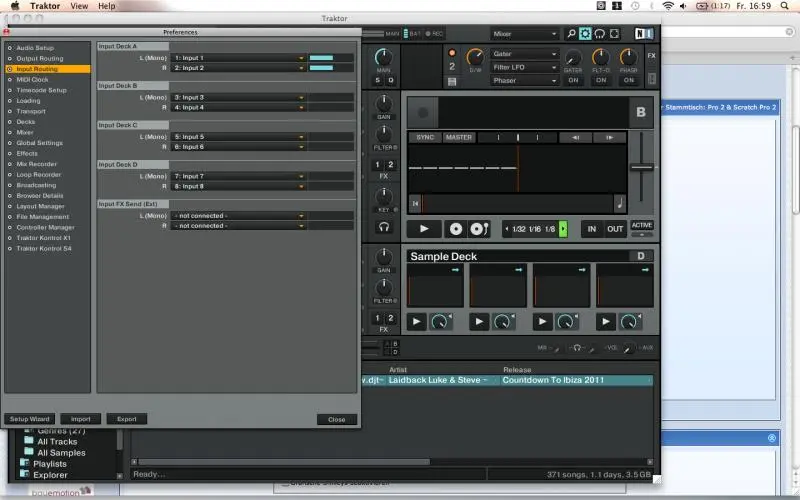Toggle the SYNC button on Deck B
800x500 pixels.
[x=425, y=137]
